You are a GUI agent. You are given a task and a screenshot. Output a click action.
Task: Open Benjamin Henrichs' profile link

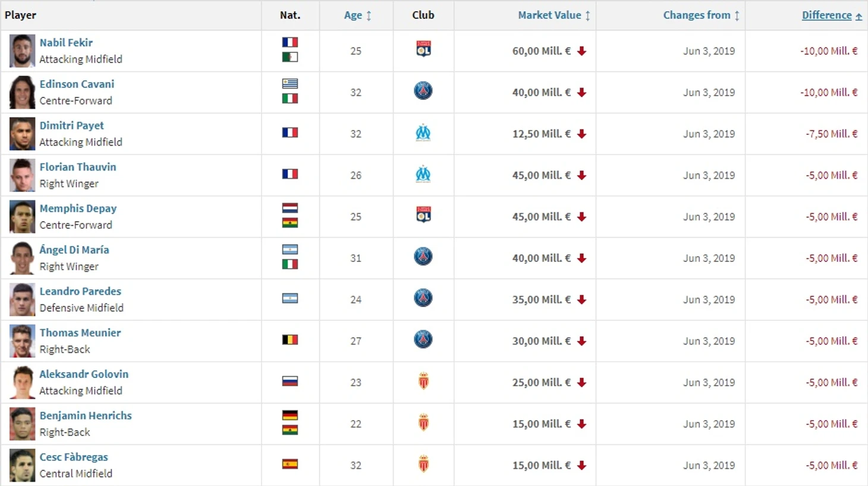pyautogui.click(x=86, y=416)
